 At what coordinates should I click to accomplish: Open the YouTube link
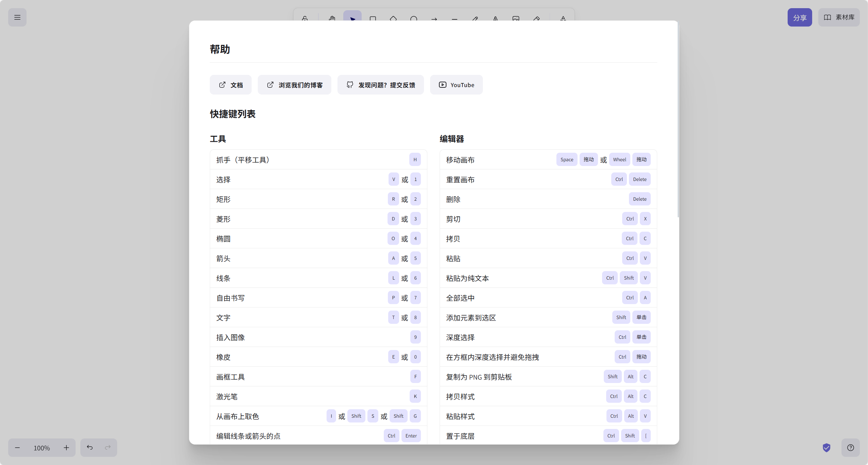(x=456, y=85)
